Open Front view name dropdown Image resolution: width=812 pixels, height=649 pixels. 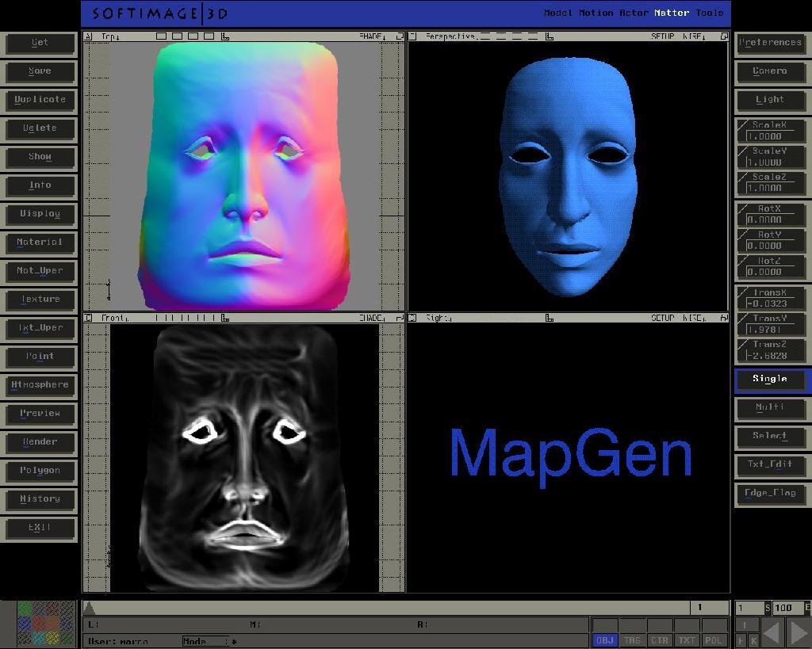click(115, 318)
